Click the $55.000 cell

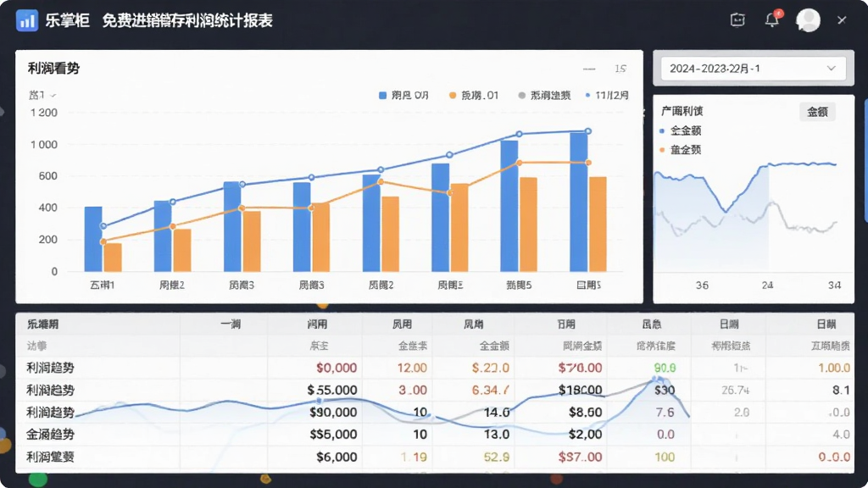point(331,390)
